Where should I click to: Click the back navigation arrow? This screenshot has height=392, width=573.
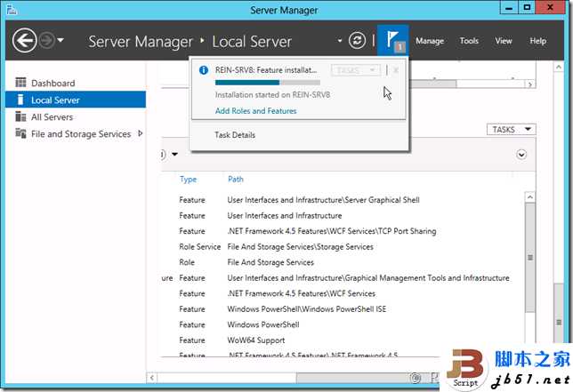(x=25, y=41)
